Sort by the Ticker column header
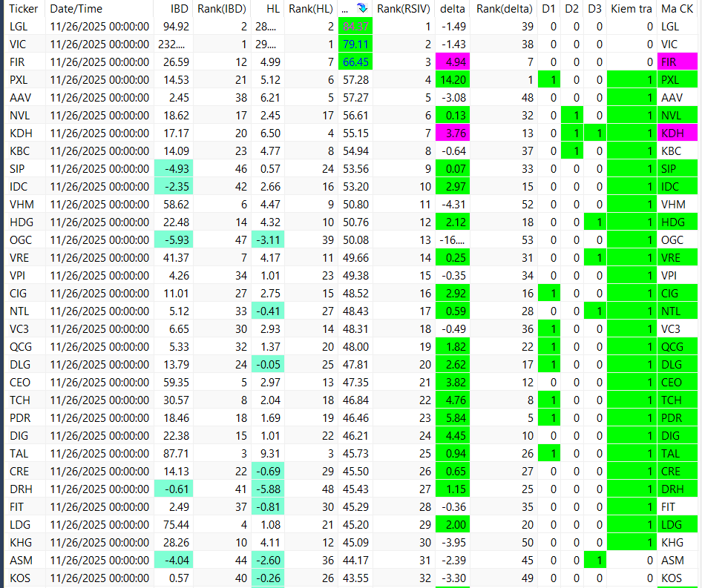The width and height of the screenshot is (702, 588). (x=24, y=8)
